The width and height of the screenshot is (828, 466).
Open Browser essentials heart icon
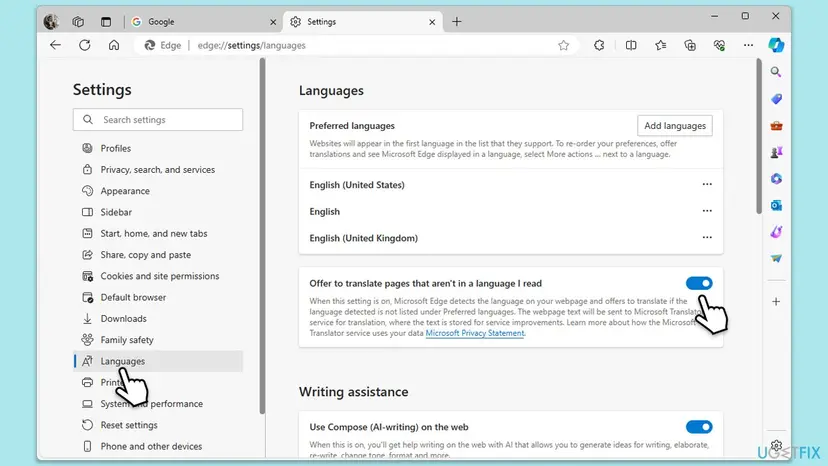(x=719, y=45)
